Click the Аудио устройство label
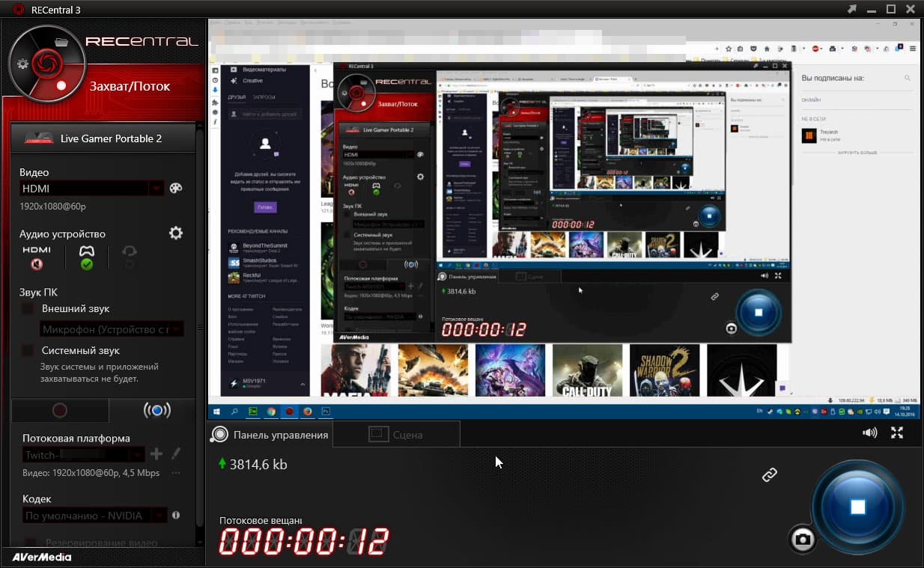Image resolution: width=924 pixels, height=568 pixels. click(63, 233)
